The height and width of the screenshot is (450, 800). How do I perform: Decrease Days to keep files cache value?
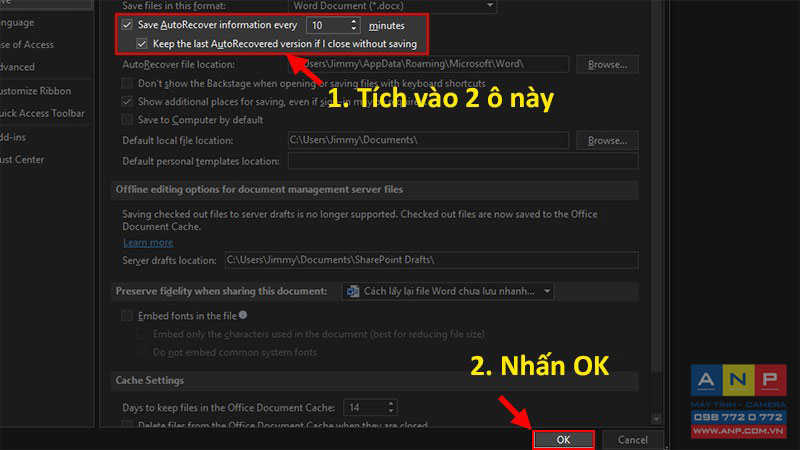(x=391, y=411)
